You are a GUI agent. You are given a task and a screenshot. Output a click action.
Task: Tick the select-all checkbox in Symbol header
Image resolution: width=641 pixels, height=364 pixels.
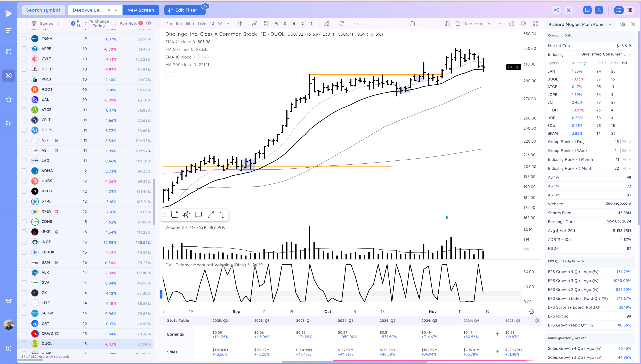pos(24,23)
